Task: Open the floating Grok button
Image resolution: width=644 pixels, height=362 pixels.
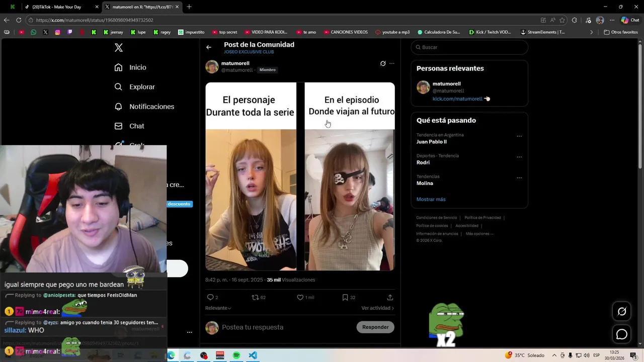Action: tap(622, 312)
